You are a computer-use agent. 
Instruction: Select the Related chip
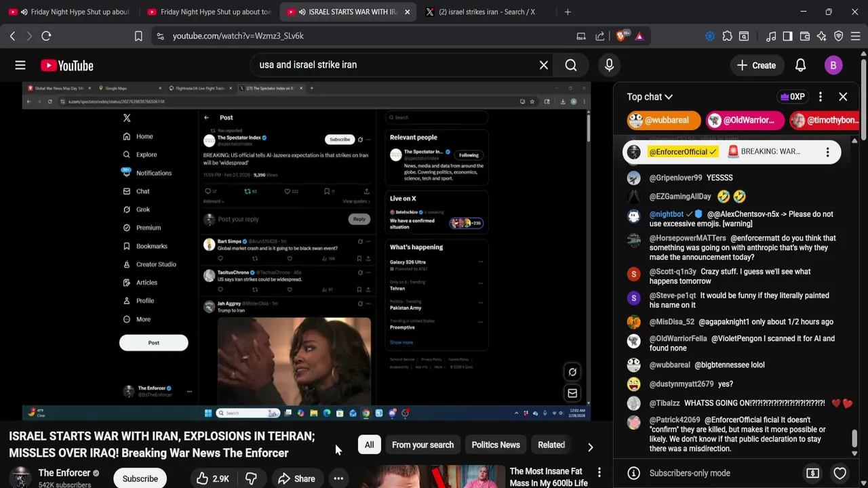pos(551,445)
